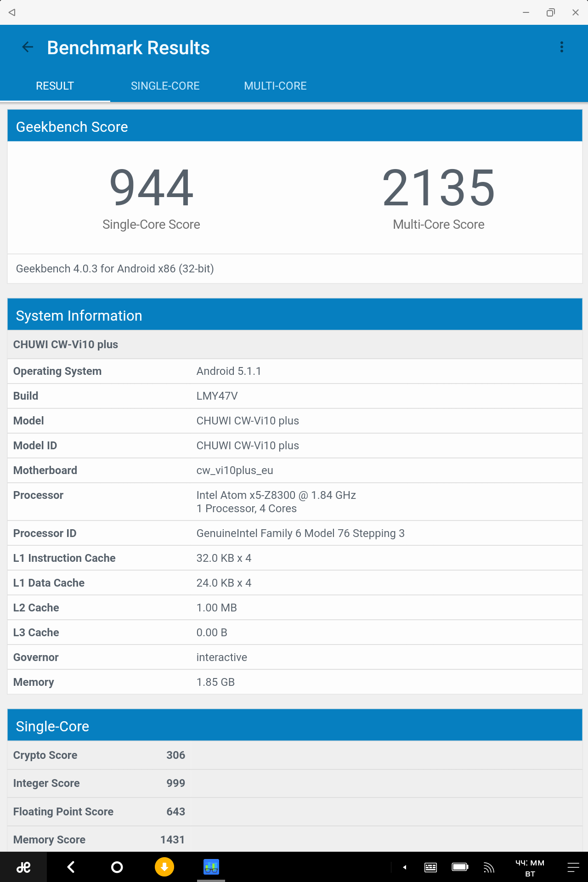The width and height of the screenshot is (588, 882).
Task: Select the interactive governor value
Action: [x=221, y=657]
